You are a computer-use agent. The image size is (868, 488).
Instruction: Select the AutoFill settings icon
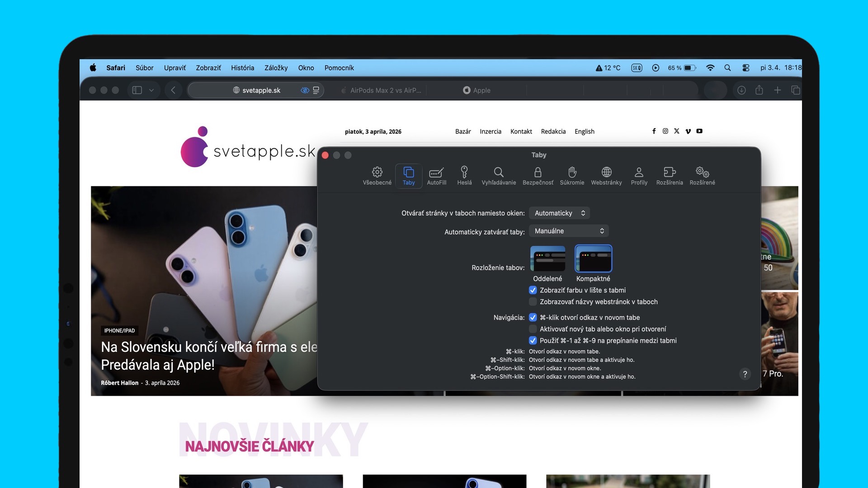(436, 176)
